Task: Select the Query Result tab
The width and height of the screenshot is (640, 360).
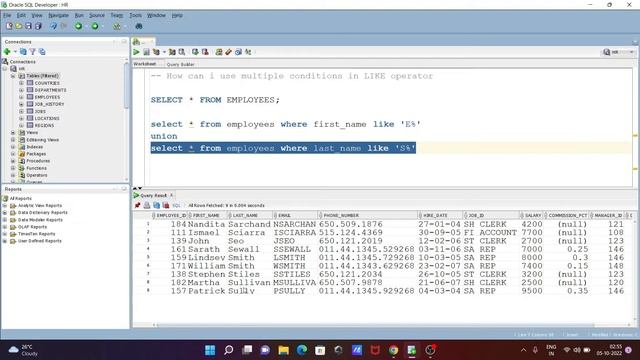Action: (153, 196)
